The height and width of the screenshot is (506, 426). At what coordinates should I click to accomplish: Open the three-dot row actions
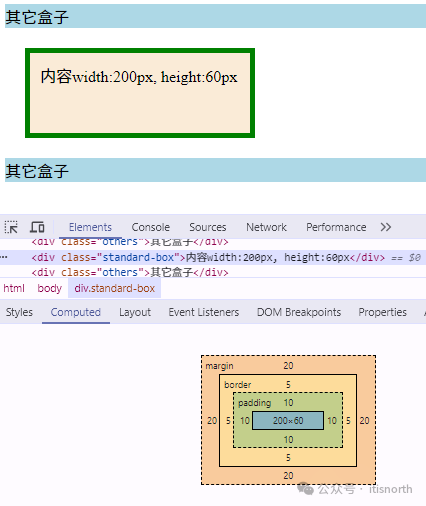click(4, 257)
